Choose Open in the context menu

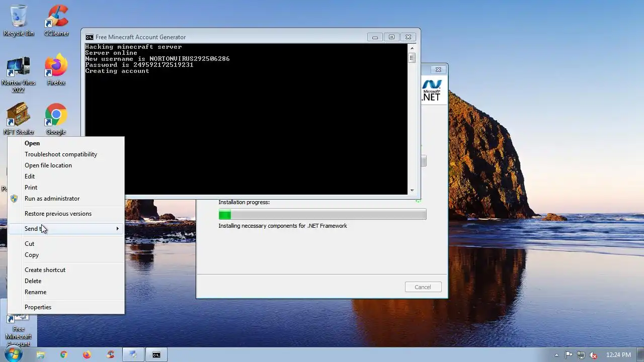pos(66,143)
